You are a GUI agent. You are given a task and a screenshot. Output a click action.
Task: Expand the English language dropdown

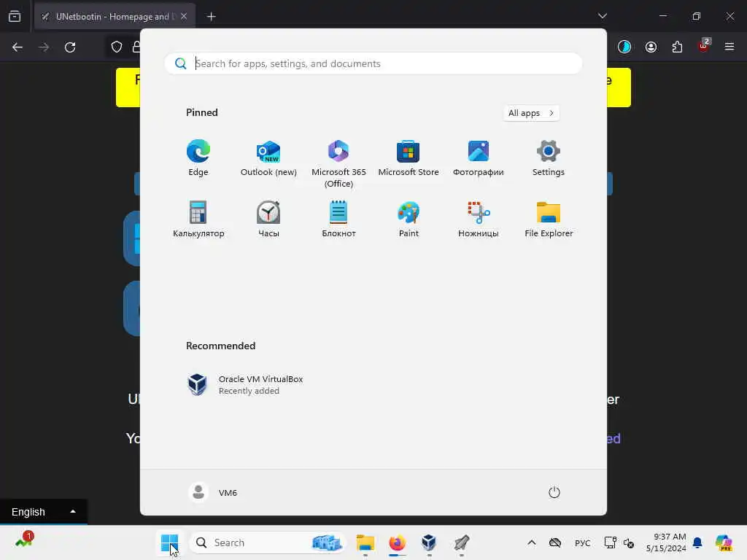pos(43,512)
